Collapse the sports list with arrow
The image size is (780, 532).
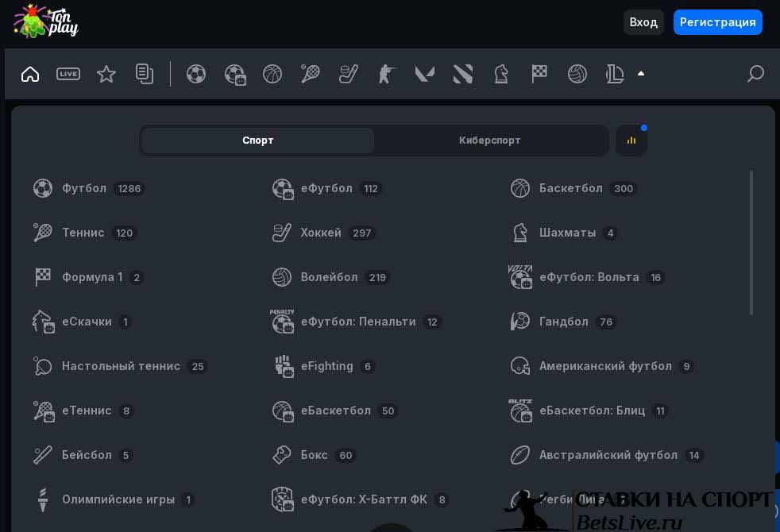tap(641, 74)
